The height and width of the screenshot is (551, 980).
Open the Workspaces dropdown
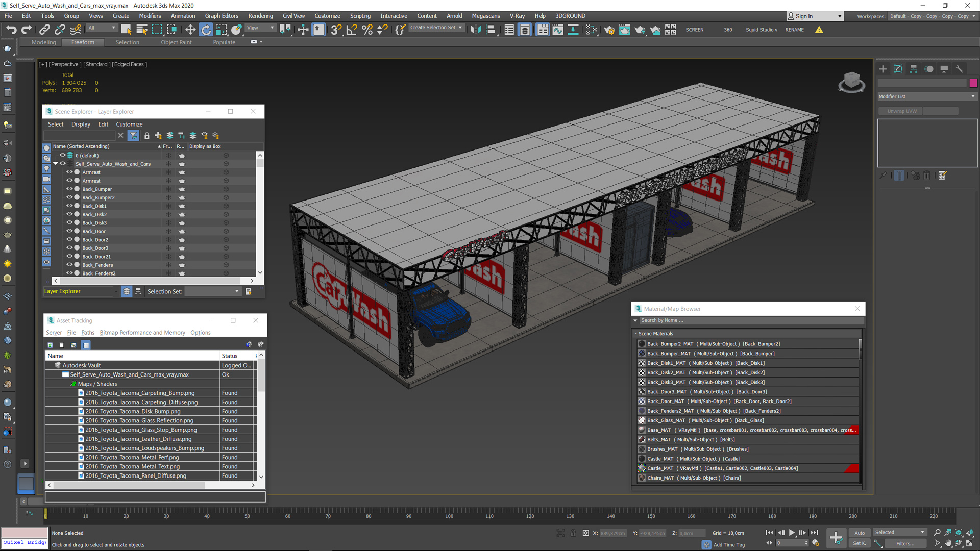click(x=933, y=16)
